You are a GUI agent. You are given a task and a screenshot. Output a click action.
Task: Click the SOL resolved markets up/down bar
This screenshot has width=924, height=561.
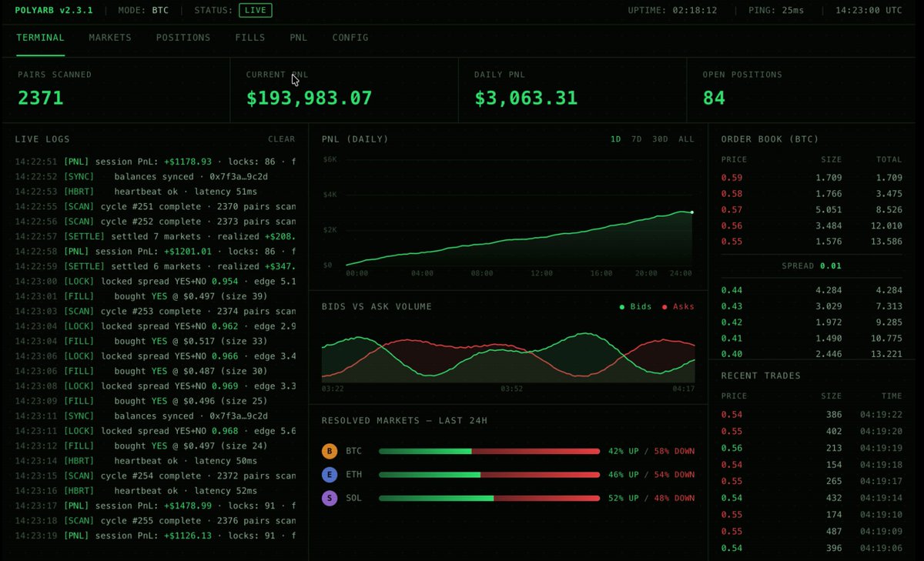(489, 499)
